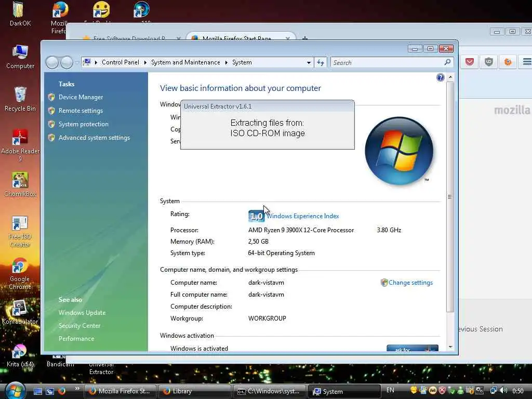
Task: Switch to Mozilla Firefox Start Page tab
Action: 241,37
